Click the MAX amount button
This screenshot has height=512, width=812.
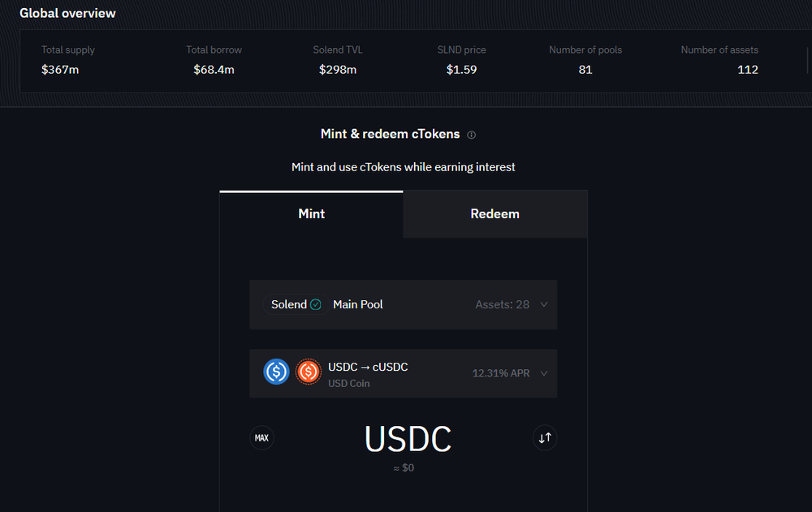pyautogui.click(x=262, y=438)
